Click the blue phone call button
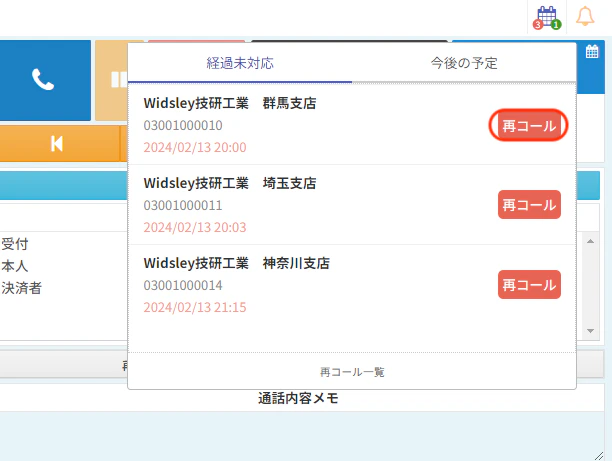This screenshot has height=461, width=612. tap(43, 80)
